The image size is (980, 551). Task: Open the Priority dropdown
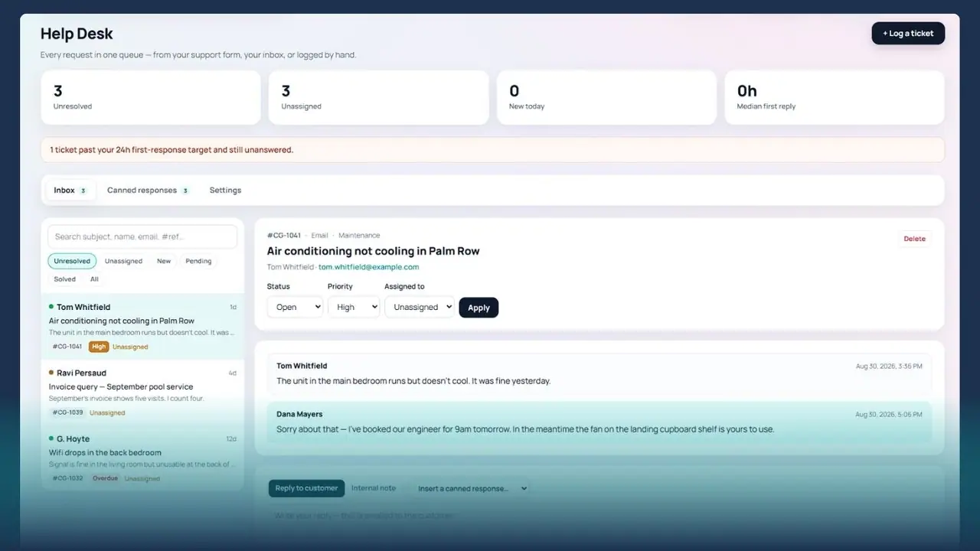click(354, 307)
